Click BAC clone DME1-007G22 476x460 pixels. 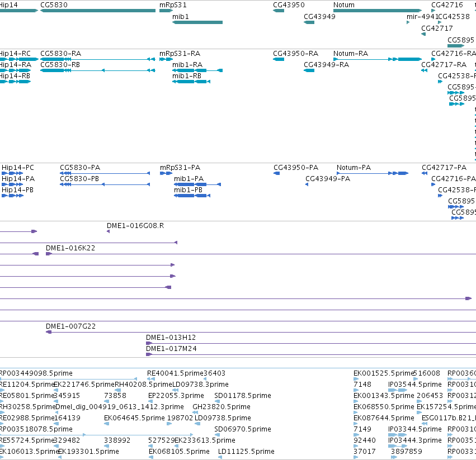(261, 332)
